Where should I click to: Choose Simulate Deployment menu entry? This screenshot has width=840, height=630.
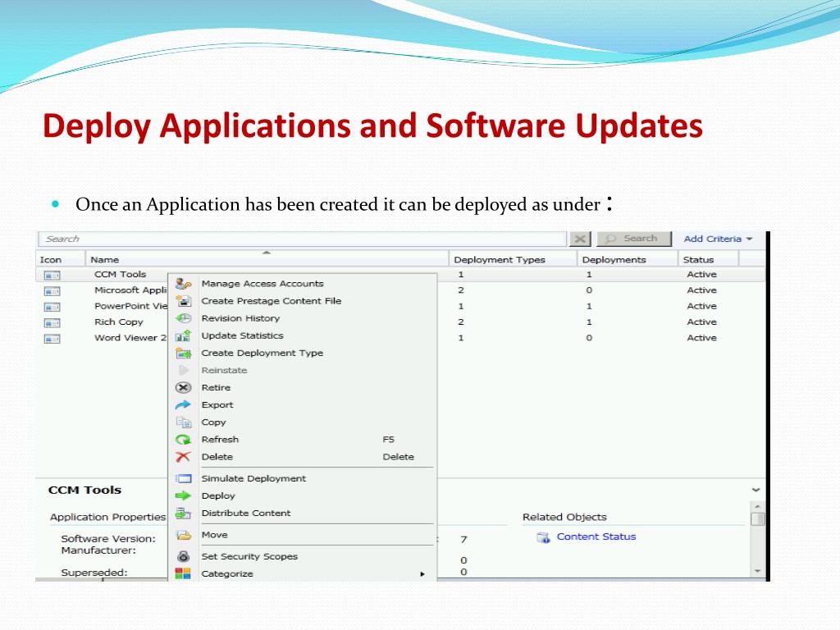[x=253, y=478]
